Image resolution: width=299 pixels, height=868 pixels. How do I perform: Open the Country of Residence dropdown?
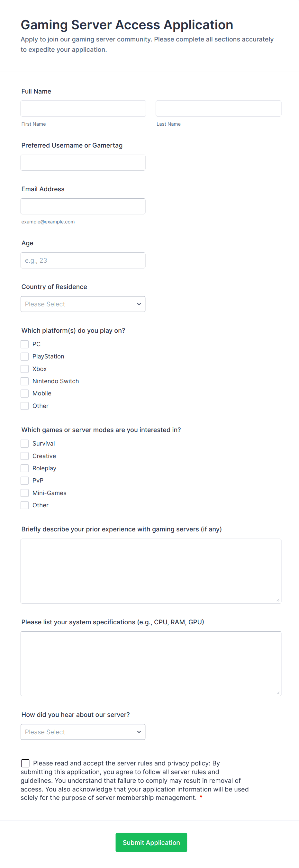(x=83, y=304)
